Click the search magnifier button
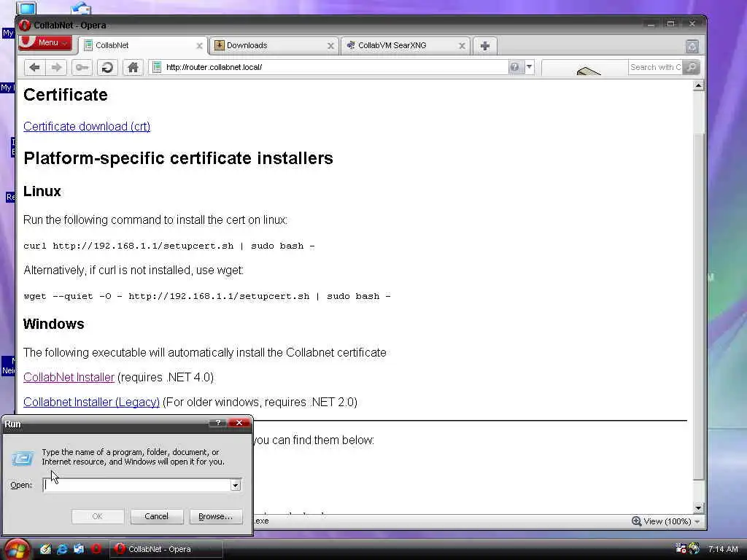Screen dimensions: 747x560 tap(691, 67)
